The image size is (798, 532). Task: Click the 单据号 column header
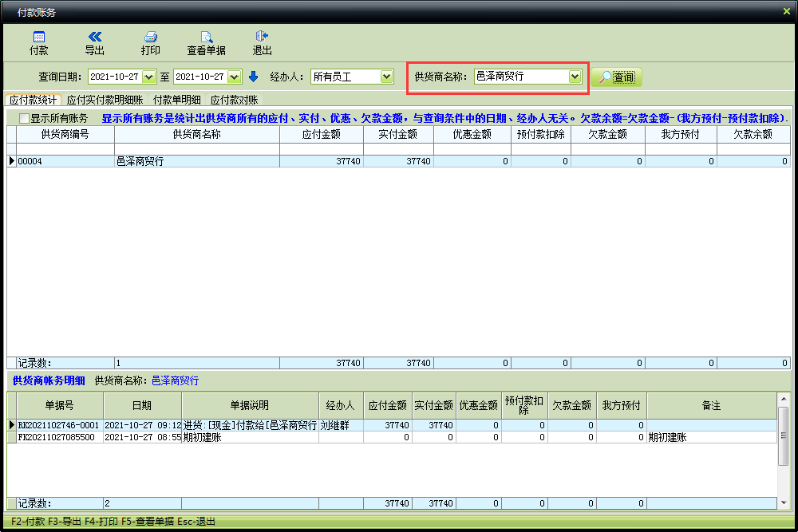point(60,405)
